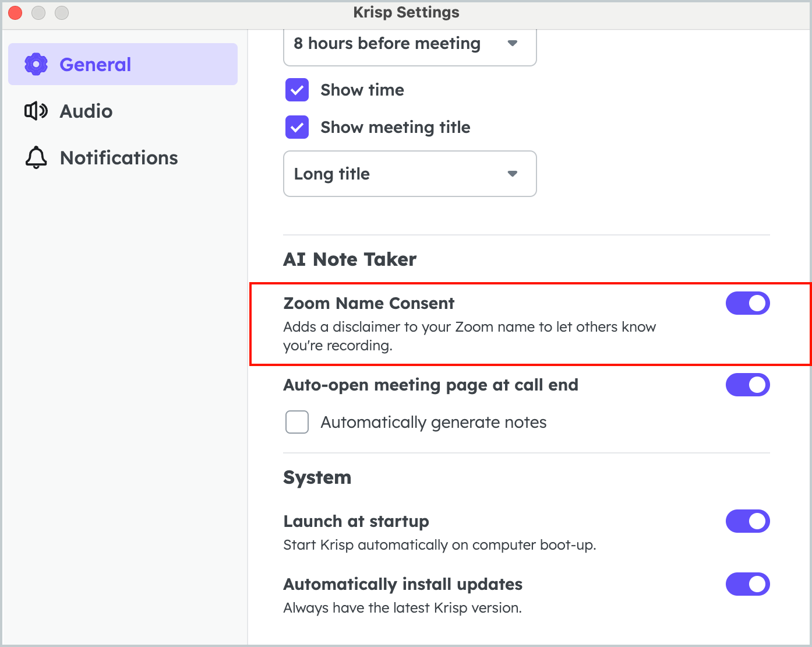812x647 pixels.
Task: Click the Long title dropdown chevron arrow
Action: [x=513, y=174]
